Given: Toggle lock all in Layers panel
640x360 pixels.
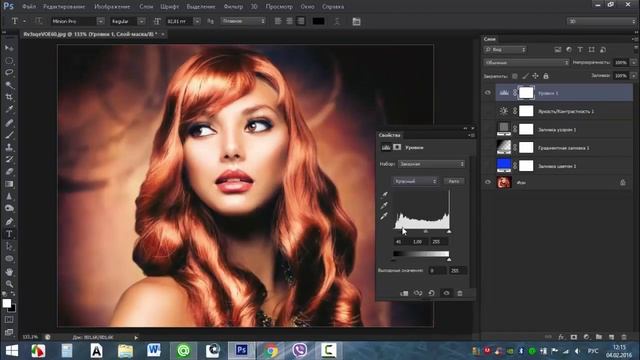Looking at the screenshot, I should point(546,76).
